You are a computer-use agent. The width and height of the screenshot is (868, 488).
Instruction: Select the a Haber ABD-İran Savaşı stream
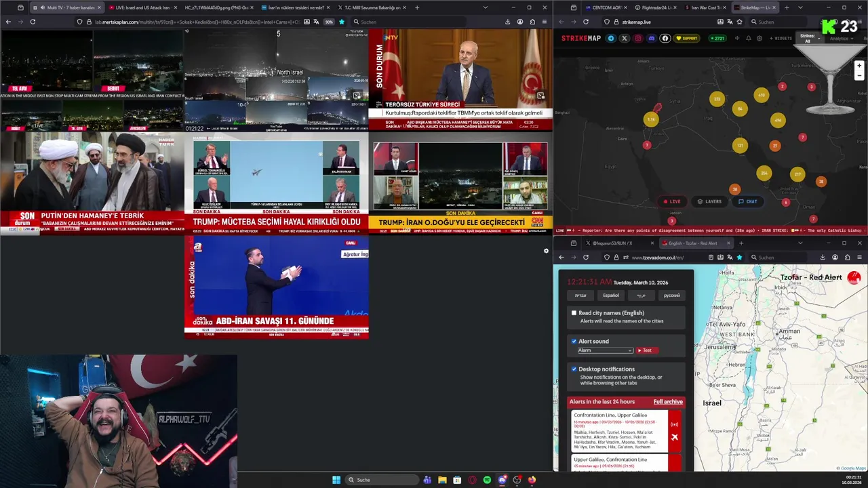pos(277,286)
